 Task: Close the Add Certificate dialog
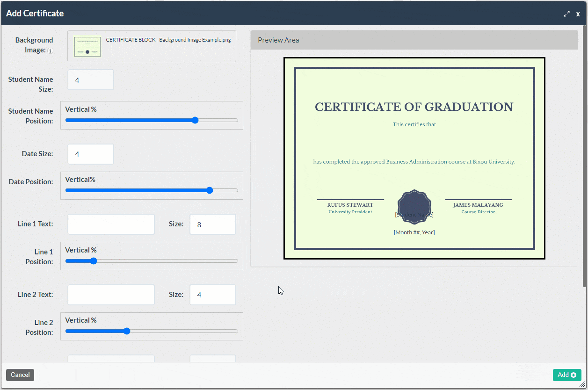pyautogui.click(x=578, y=14)
